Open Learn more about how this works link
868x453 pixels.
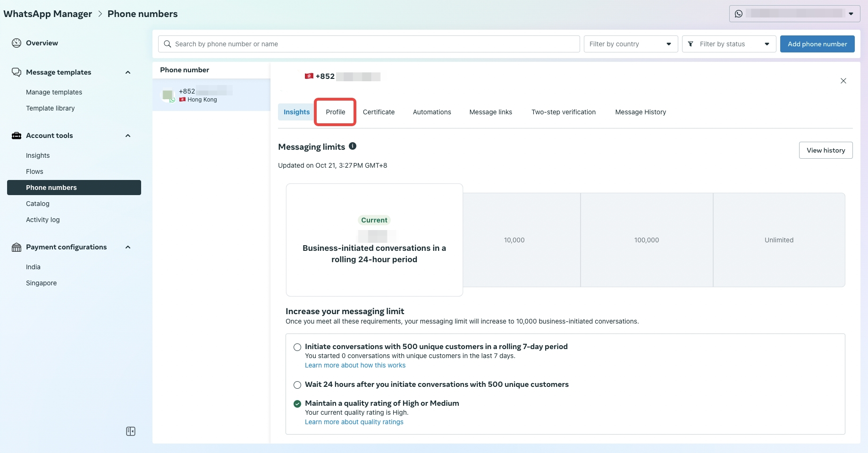(x=355, y=365)
